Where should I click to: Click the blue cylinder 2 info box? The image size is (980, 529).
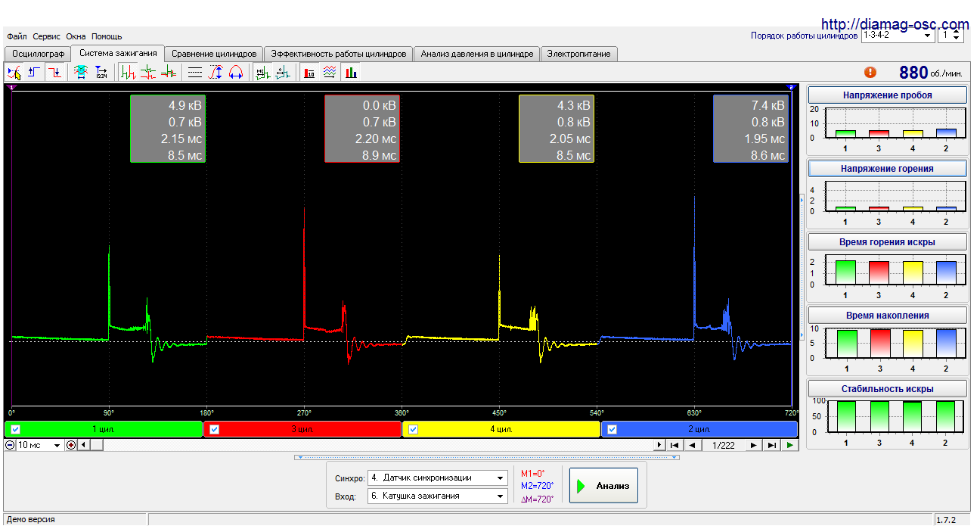(x=751, y=129)
